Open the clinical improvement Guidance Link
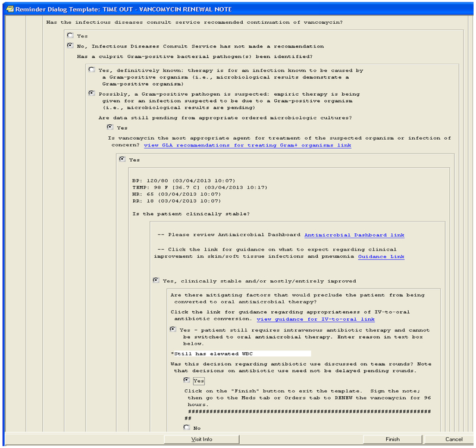Viewport: 476px width, 448px height. tap(381, 256)
